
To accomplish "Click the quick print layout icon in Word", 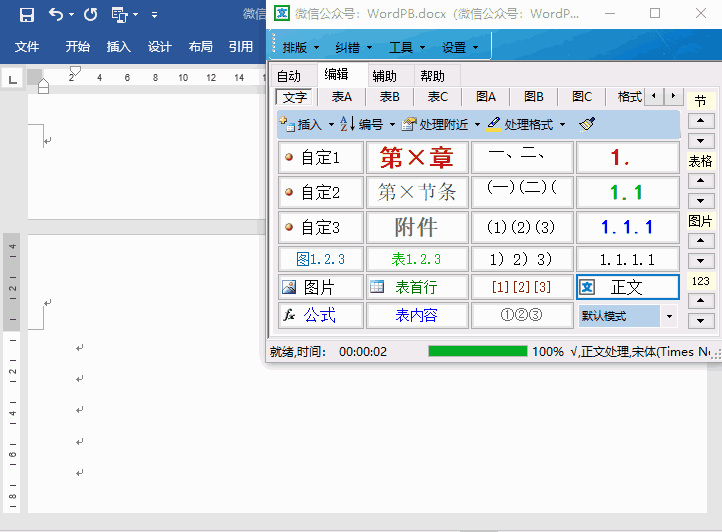I will (119, 15).
